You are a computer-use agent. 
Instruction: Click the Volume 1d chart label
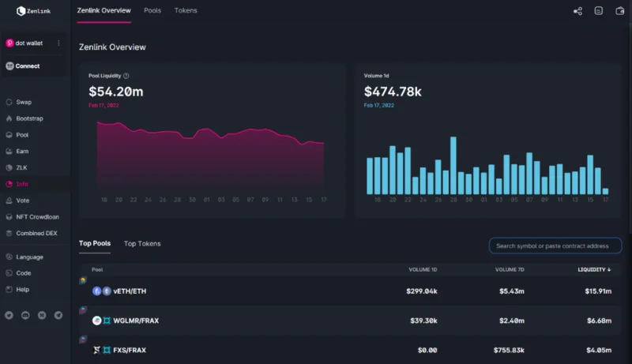377,76
